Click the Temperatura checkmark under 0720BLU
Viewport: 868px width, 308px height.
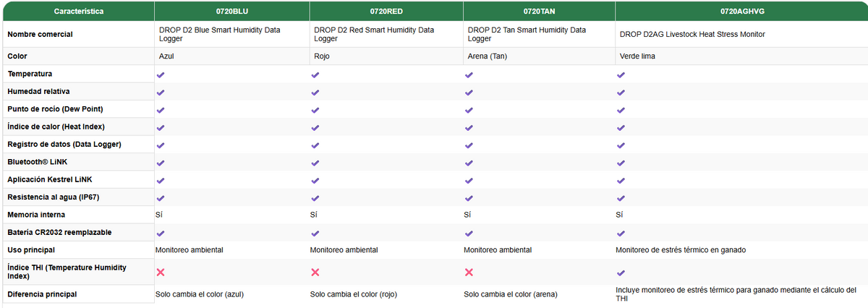(x=161, y=74)
